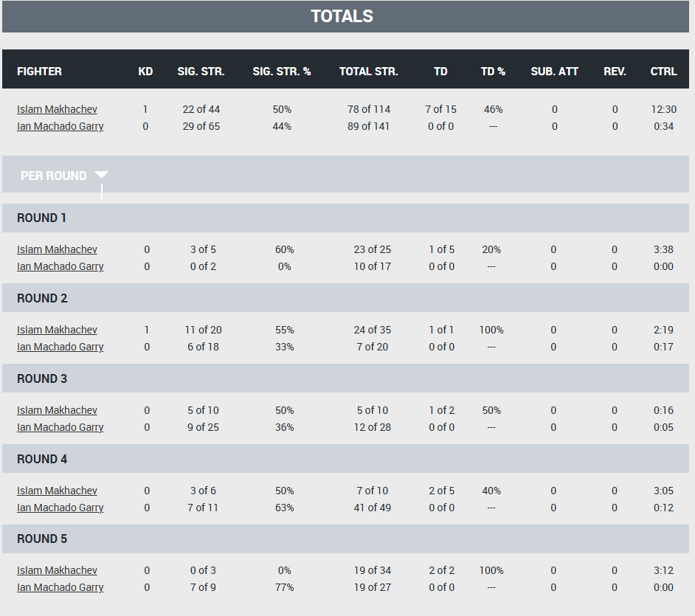Open Ian Machado Garry link under Round 3
Viewport: 695px width, 616px height.
(x=60, y=427)
